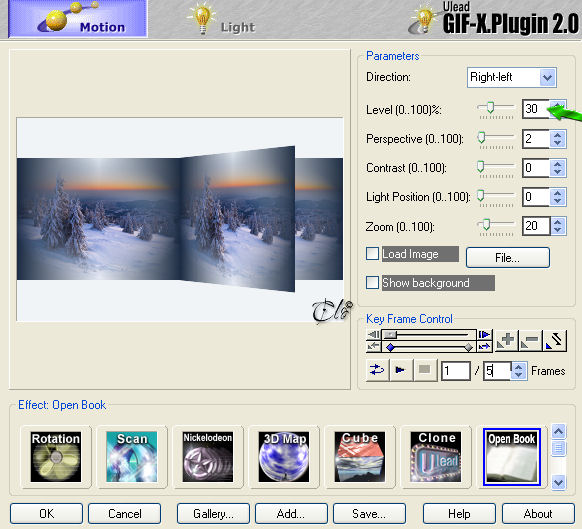
Task: Toggle the loop playback icon
Action: [x=377, y=370]
